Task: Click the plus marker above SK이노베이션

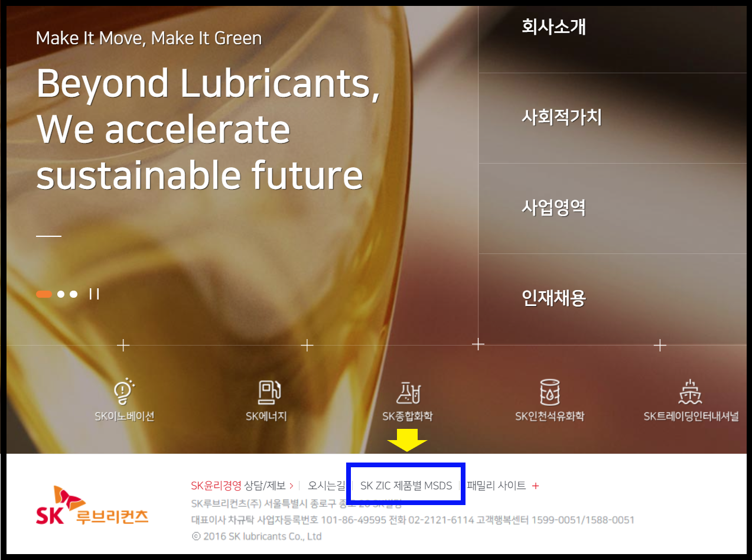Action: click(x=123, y=345)
